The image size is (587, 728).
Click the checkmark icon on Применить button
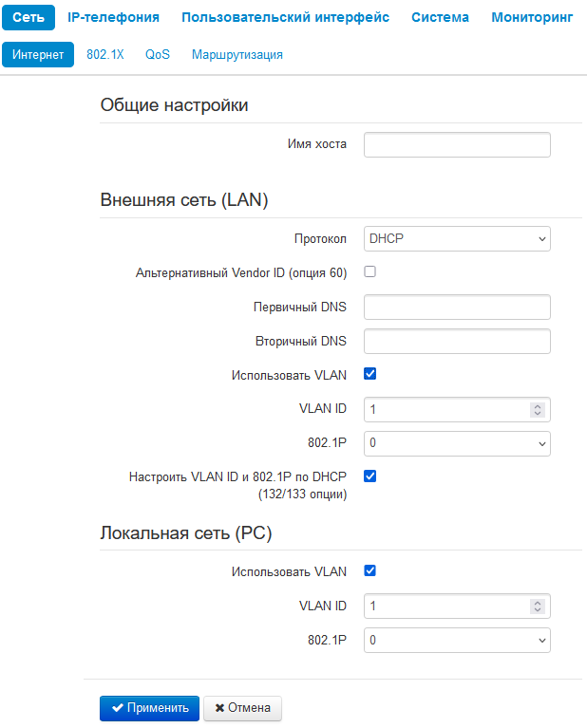118,707
